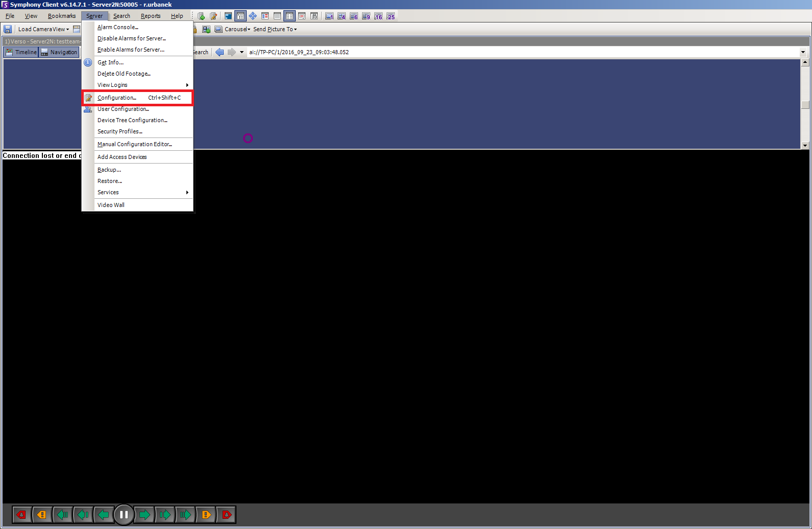Image resolution: width=812 pixels, height=529 pixels.
Task: Click the blue back arrow navigation icon
Action: 220,52
